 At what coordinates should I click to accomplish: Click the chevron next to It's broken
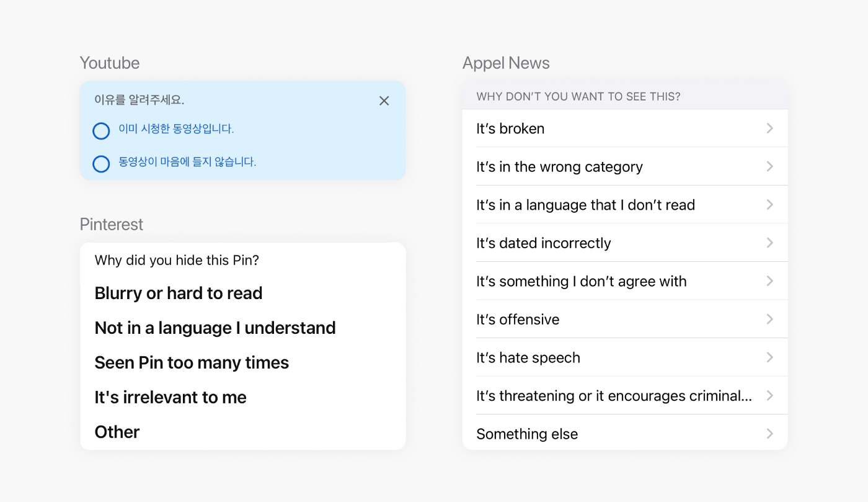pyautogui.click(x=769, y=128)
